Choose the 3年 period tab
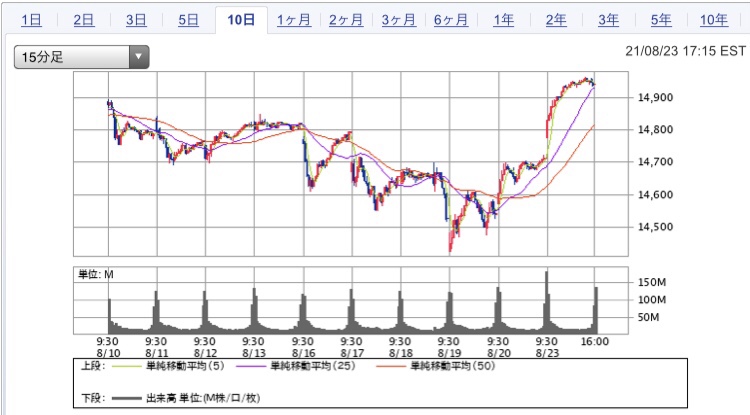The height and width of the screenshot is (415, 750). pyautogui.click(x=608, y=20)
